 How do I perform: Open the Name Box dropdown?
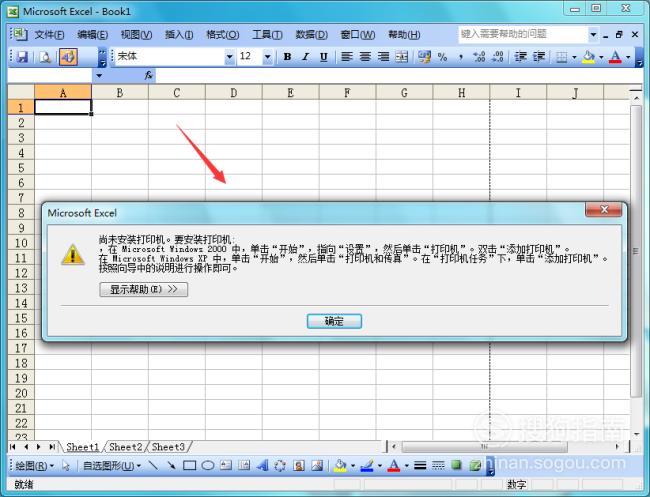(x=99, y=75)
